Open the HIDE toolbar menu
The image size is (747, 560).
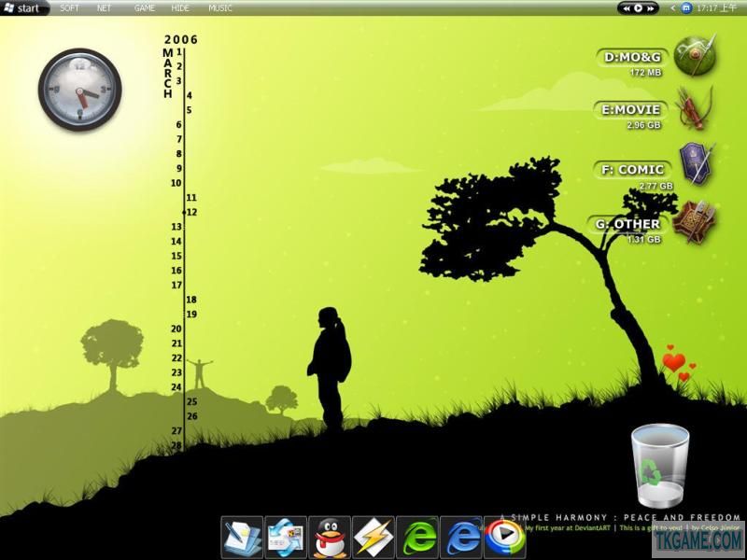(180, 8)
